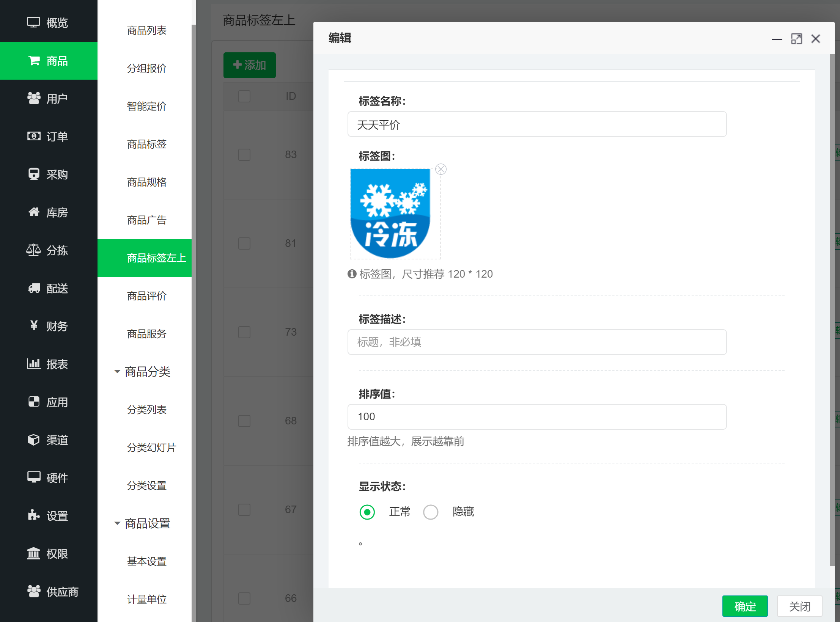The image size is (840, 622).
Task: Open the 用户 users group icon
Action: pos(34,99)
